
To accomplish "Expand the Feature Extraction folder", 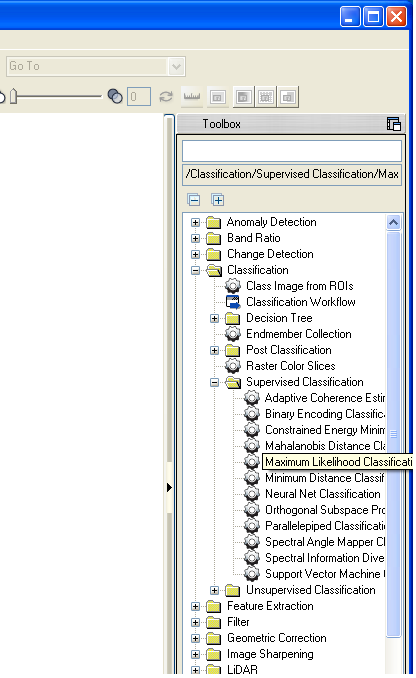I will pos(195,606).
